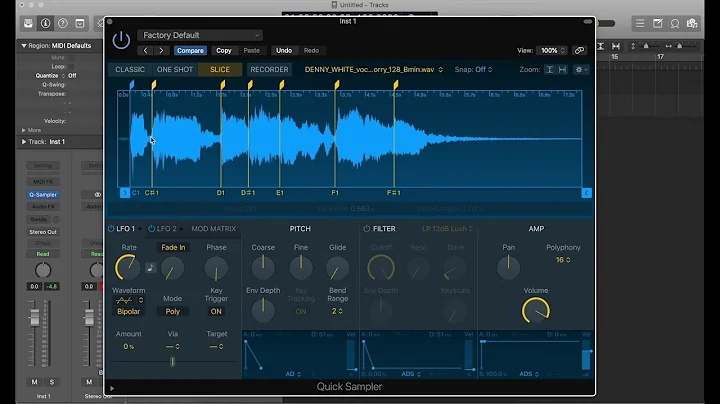This screenshot has height=404, width=720.
Task: Open the Note Pads icon
Action: click(x=657, y=23)
